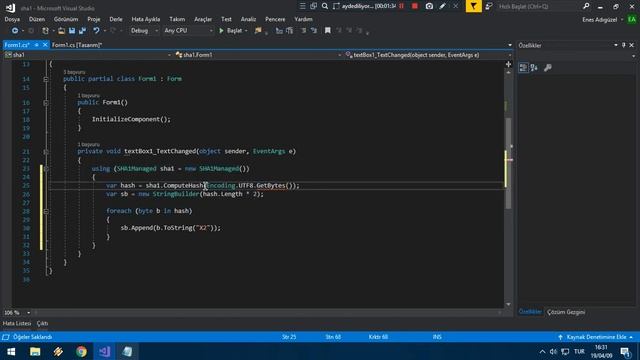Click the find in files toolbar icon
The width and height of the screenshot is (640, 360).
coord(258,31)
